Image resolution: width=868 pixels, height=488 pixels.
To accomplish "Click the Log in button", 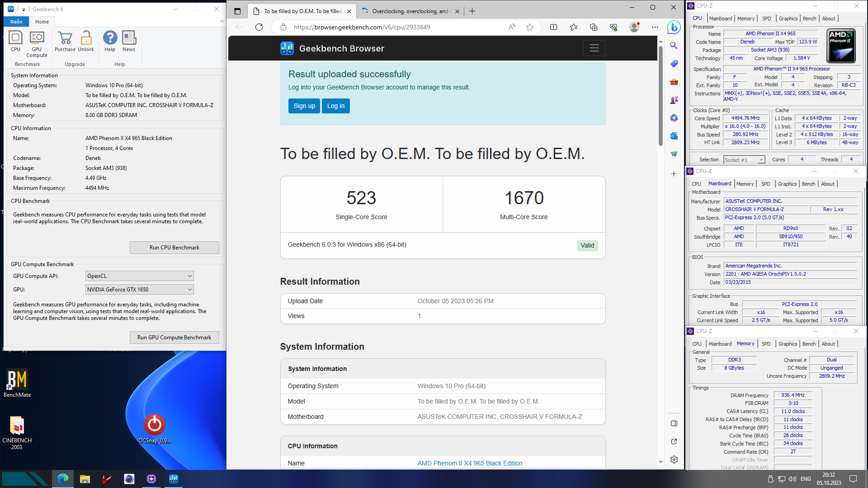I will 336,106.
